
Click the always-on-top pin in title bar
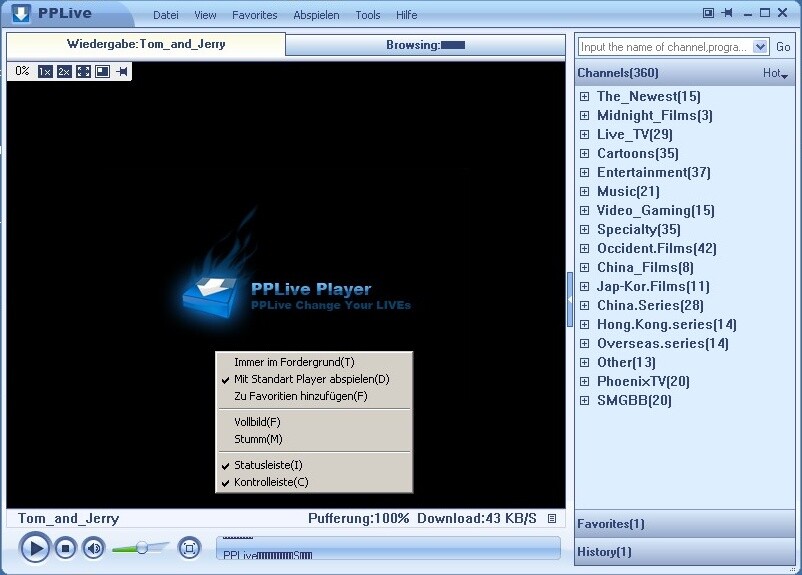(x=727, y=13)
